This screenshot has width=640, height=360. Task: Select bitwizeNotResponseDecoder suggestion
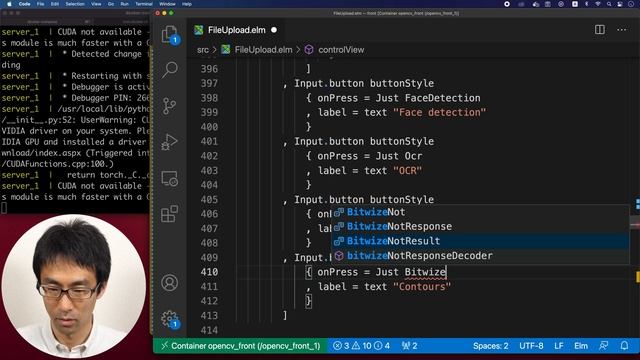(480, 256)
